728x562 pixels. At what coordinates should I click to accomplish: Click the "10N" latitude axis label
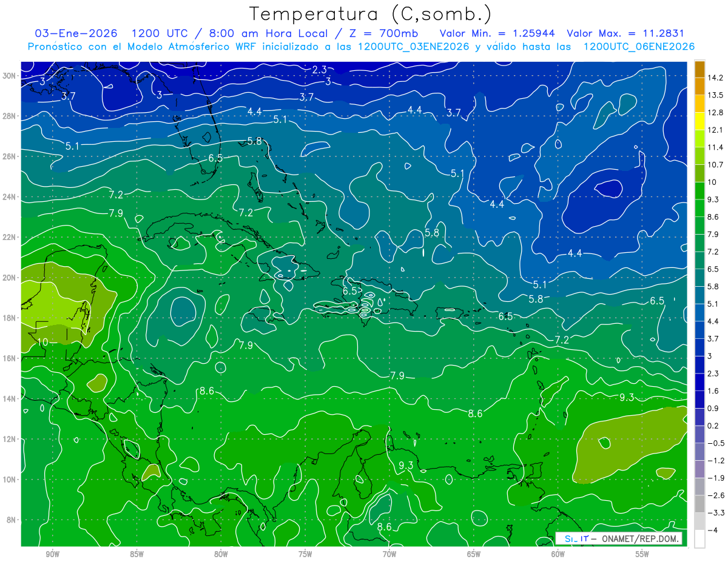tap(9, 480)
